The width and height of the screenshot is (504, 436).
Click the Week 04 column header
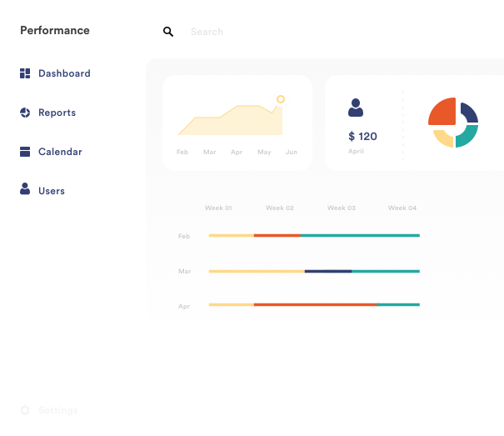click(x=402, y=208)
